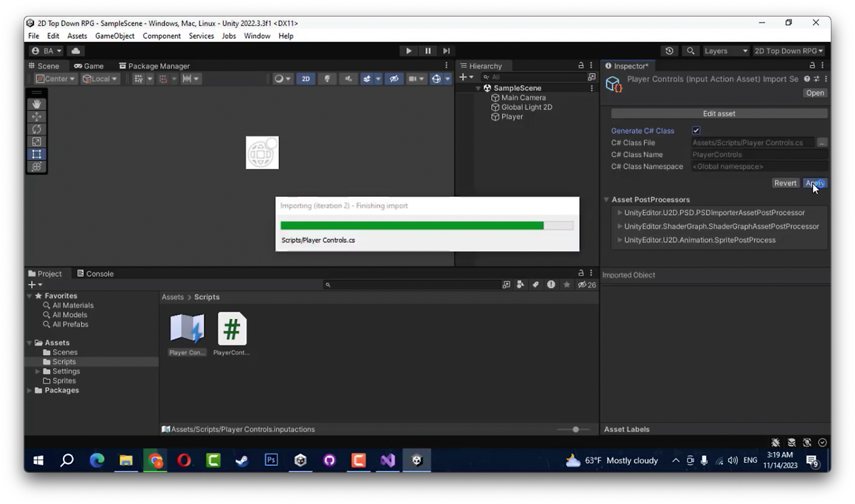This screenshot has height=504, width=855.
Task: Open the GameObject menu
Action: 115,36
